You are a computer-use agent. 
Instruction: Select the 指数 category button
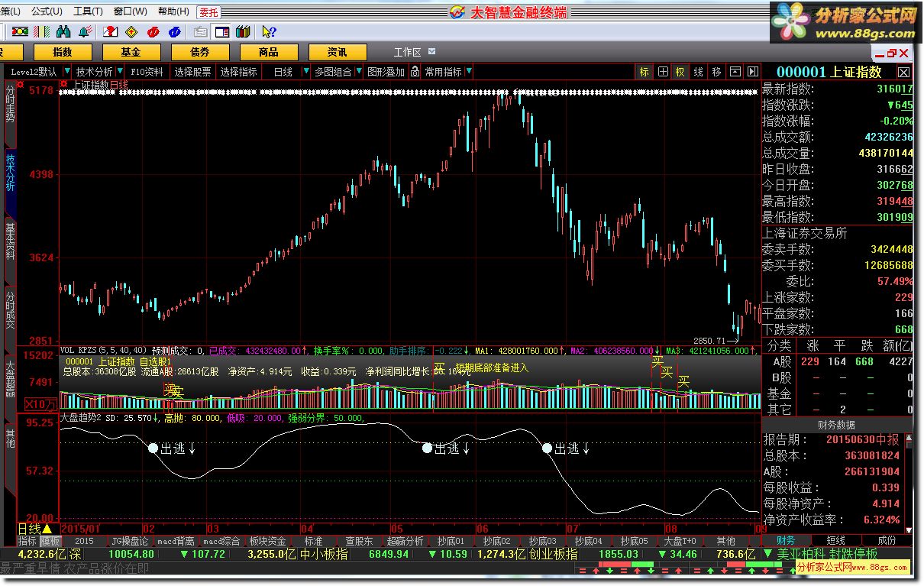click(63, 52)
